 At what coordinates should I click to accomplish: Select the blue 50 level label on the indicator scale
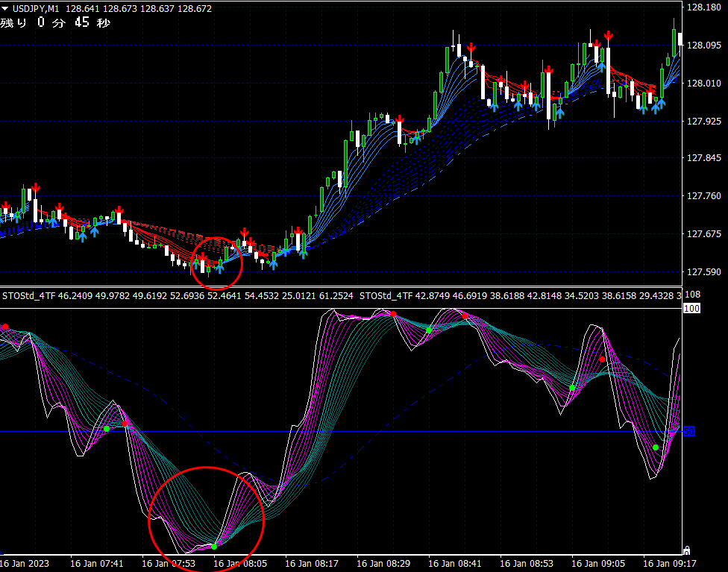point(689,431)
